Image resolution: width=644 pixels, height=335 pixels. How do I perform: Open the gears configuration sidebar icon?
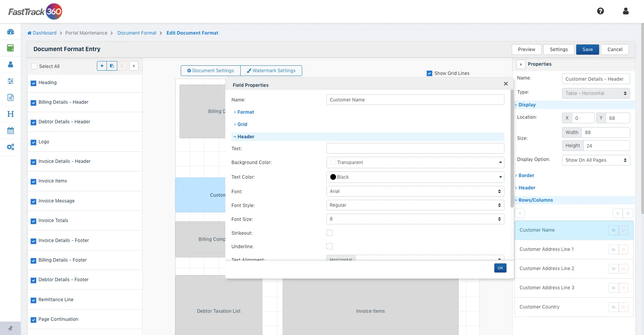tap(10, 147)
